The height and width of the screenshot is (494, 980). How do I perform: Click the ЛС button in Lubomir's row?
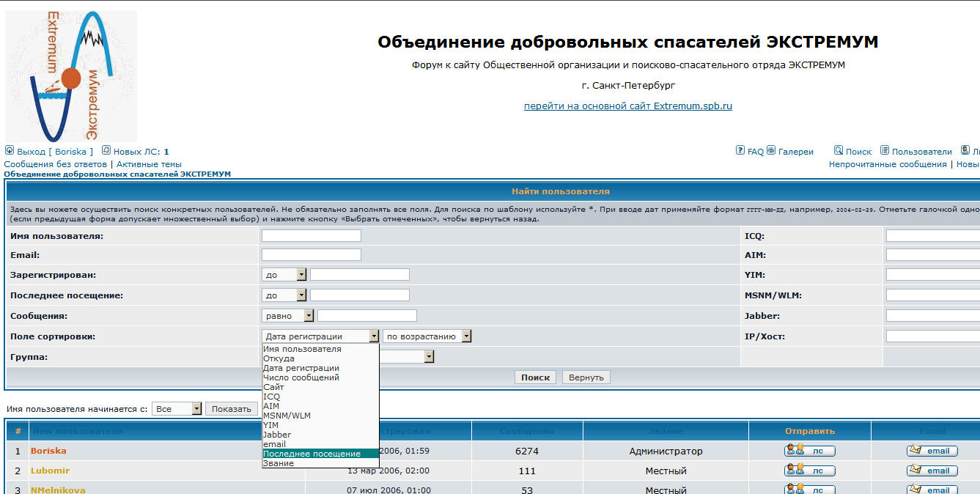(809, 471)
